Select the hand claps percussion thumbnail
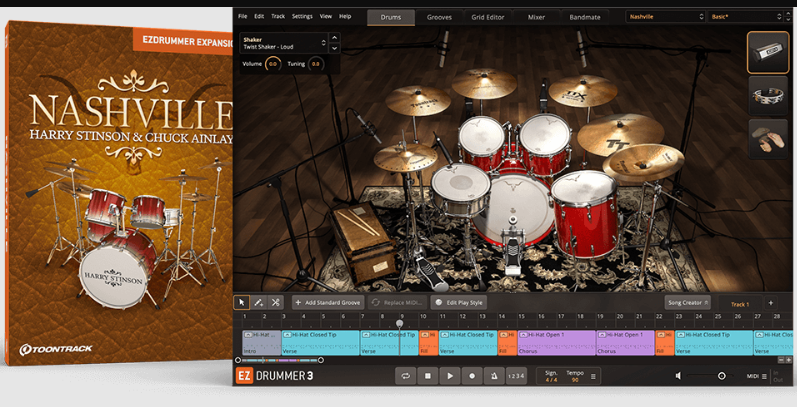The image size is (797, 407). tap(768, 138)
